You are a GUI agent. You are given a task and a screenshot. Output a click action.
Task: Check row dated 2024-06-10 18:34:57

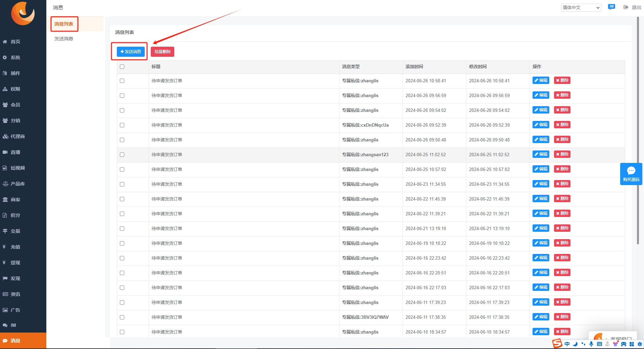(122, 332)
